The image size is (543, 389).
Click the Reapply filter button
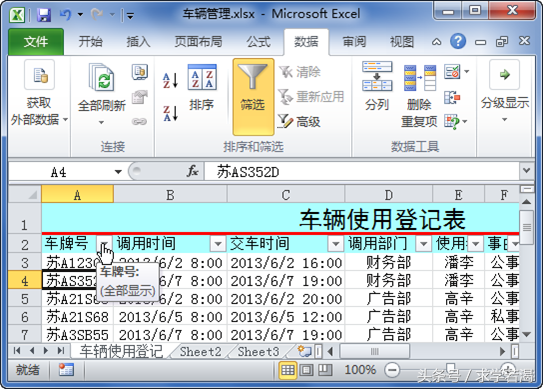311,97
